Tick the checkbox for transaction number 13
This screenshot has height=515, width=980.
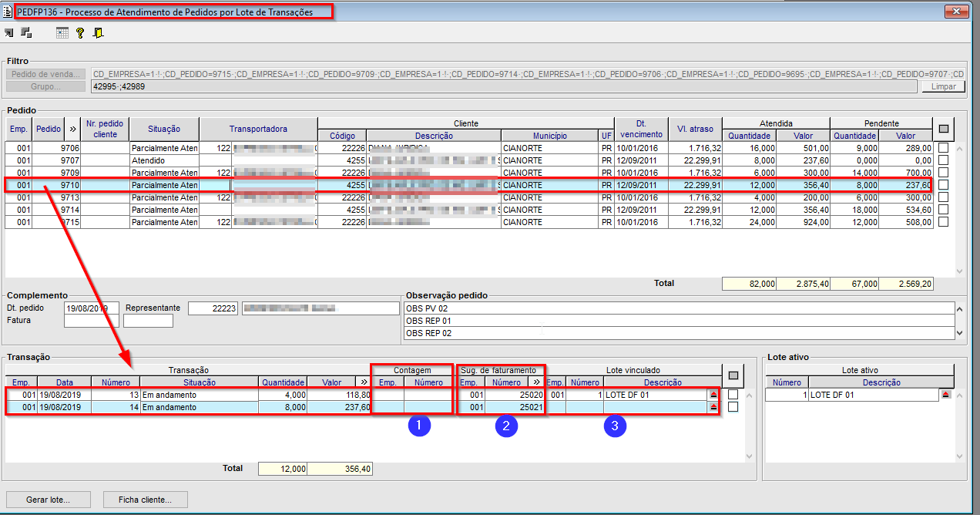pos(733,395)
